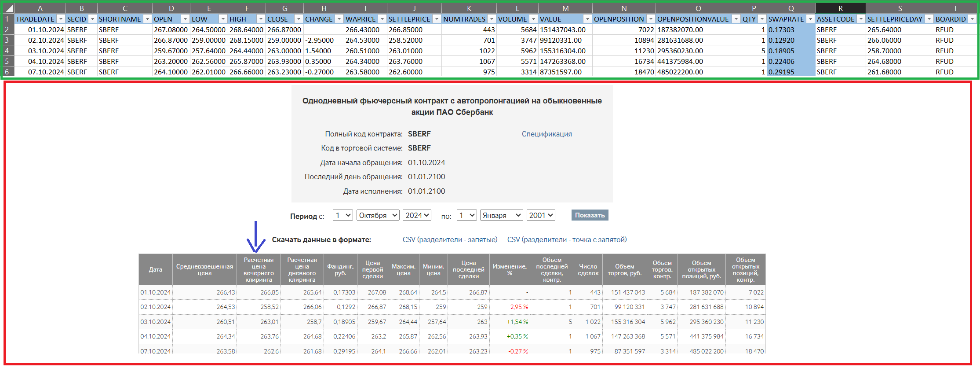
Task: Open the Спецификация link
Action: pyautogui.click(x=546, y=134)
